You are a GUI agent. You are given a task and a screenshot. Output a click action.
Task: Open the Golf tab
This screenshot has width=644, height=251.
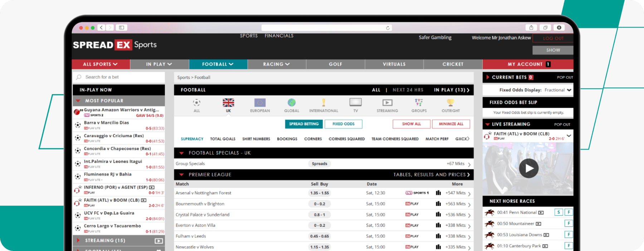pos(336,64)
